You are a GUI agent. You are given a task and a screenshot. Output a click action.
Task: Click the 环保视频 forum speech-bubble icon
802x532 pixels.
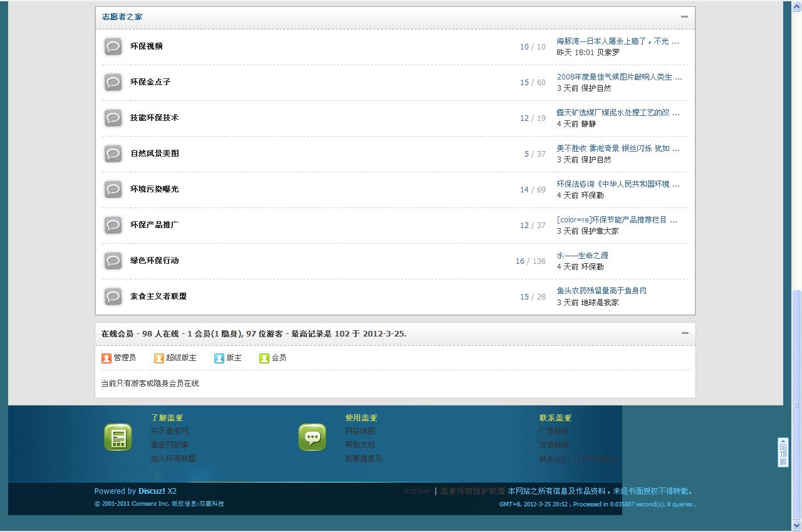pos(113,46)
